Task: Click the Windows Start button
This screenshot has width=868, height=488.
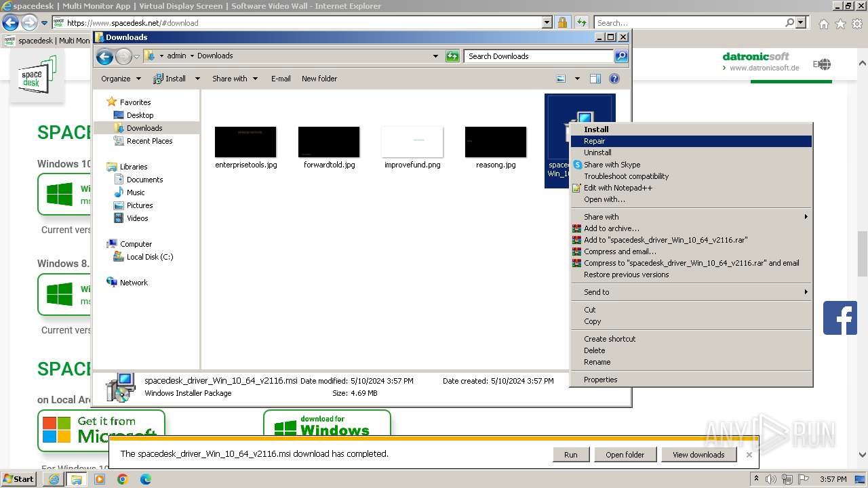Action: click(19, 479)
